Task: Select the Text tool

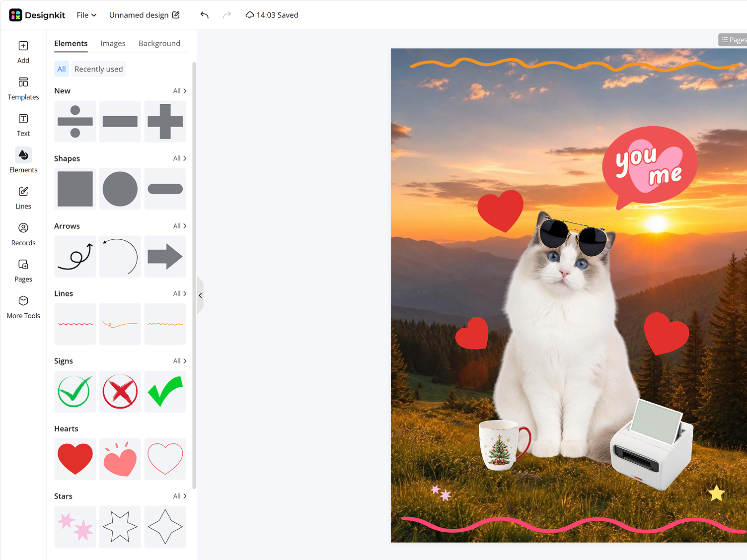Action: click(23, 125)
